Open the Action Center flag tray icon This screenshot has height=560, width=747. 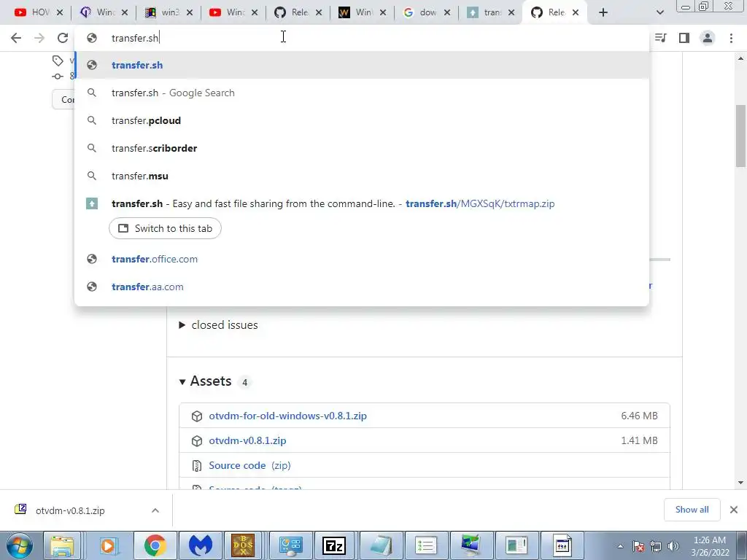(x=638, y=546)
